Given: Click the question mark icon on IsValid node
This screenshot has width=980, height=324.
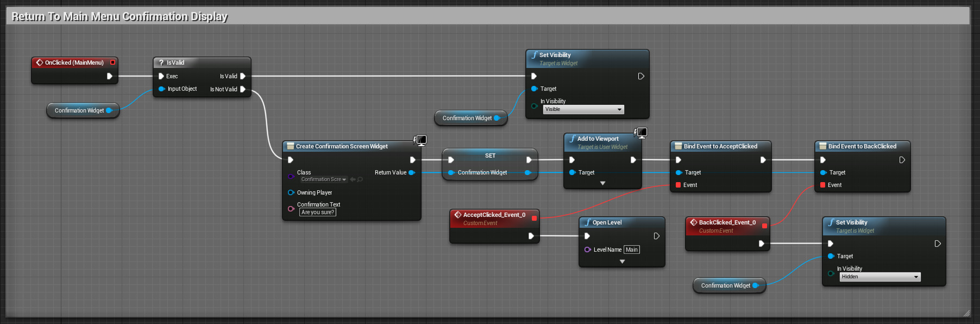Looking at the screenshot, I should point(161,63).
